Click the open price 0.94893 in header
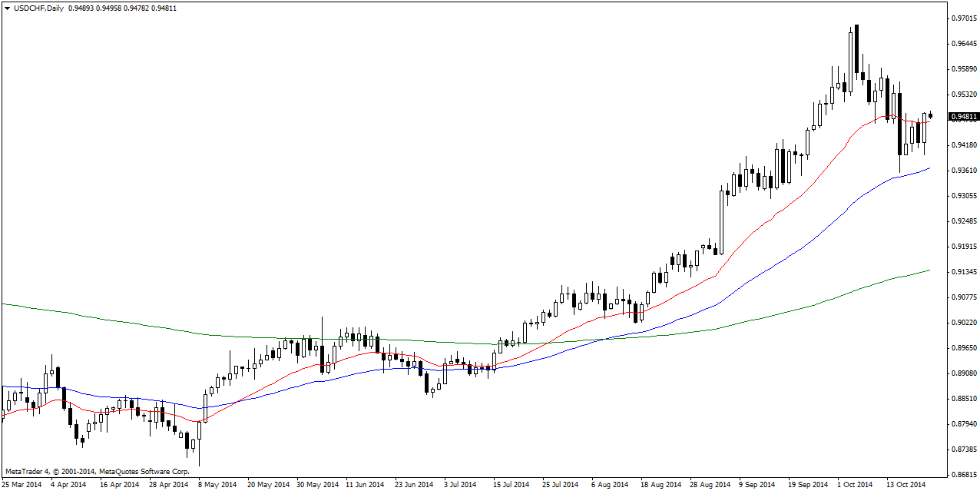 (x=81, y=8)
